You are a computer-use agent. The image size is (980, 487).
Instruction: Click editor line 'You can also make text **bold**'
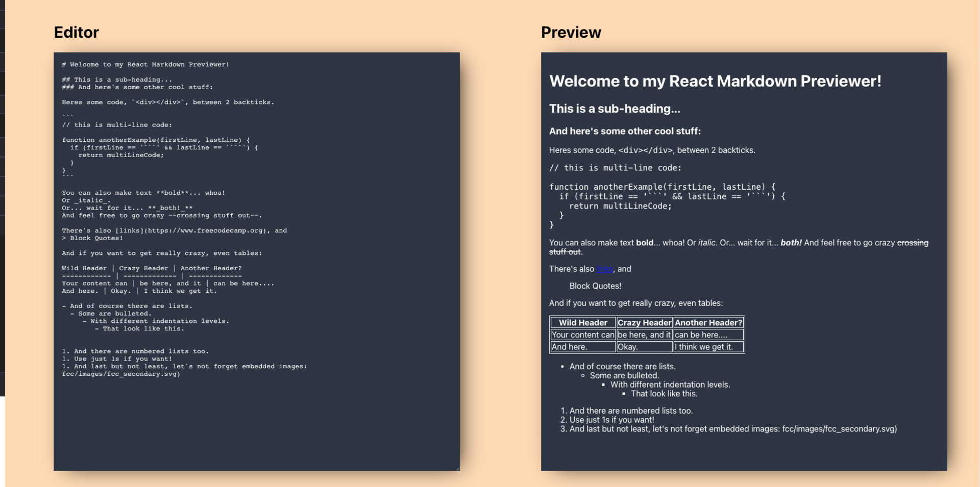click(x=143, y=193)
